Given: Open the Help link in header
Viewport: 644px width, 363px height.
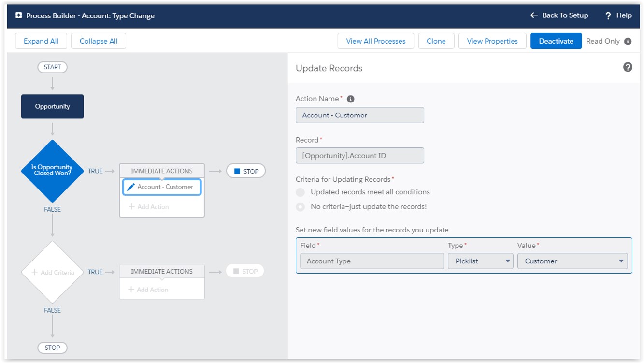Looking at the screenshot, I should (x=618, y=15).
